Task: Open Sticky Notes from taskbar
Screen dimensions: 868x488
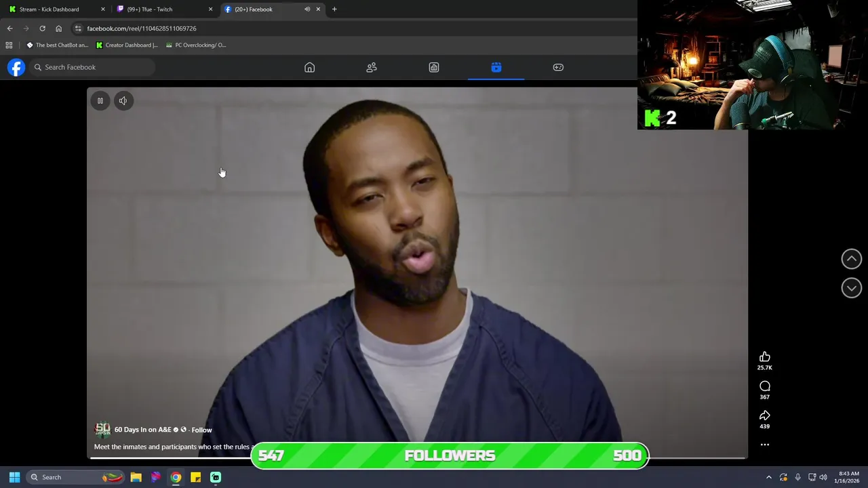Action: pyautogui.click(x=195, y=477)
